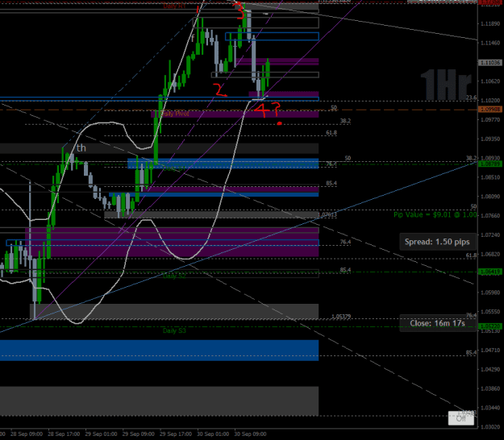Click the Daily S2 line label

(174, 276)
